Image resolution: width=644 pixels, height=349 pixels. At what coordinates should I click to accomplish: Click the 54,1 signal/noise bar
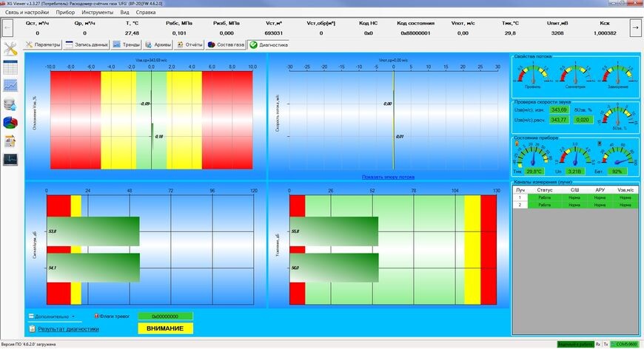[93, 268]
